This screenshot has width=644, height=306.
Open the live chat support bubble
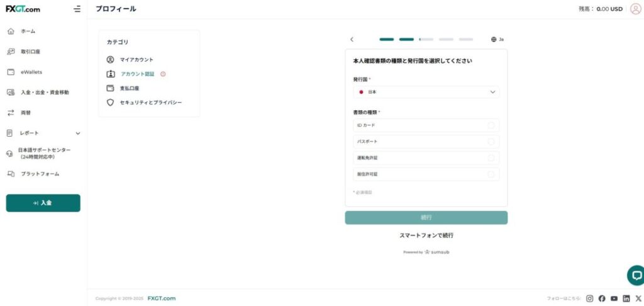tap(636, 275)
